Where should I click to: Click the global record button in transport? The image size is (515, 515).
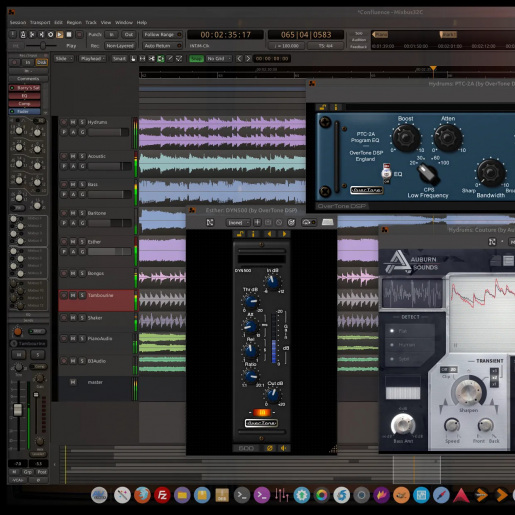coord(79,34)
